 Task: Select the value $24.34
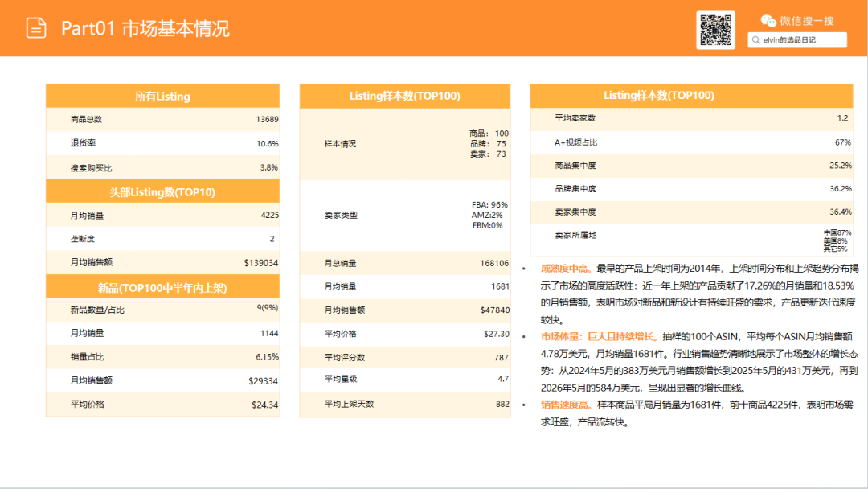265,405
